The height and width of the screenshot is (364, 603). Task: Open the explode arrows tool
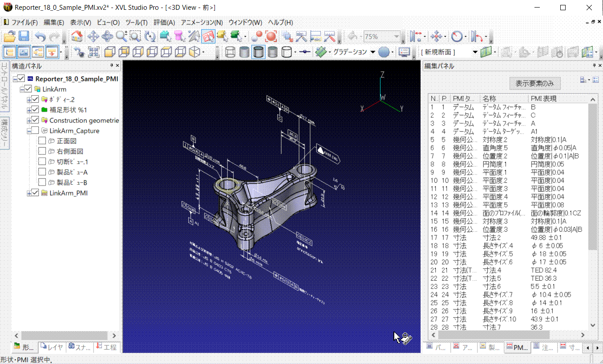click(437, 36)
